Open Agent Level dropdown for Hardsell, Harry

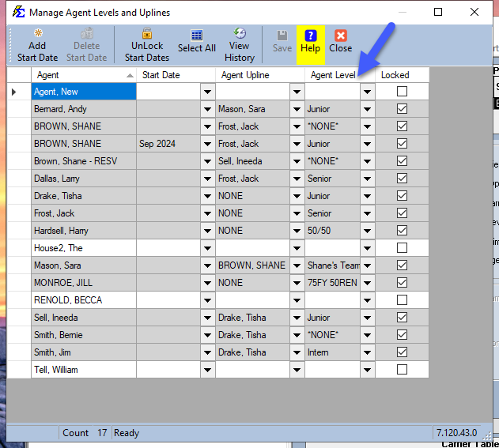[367, 231]
